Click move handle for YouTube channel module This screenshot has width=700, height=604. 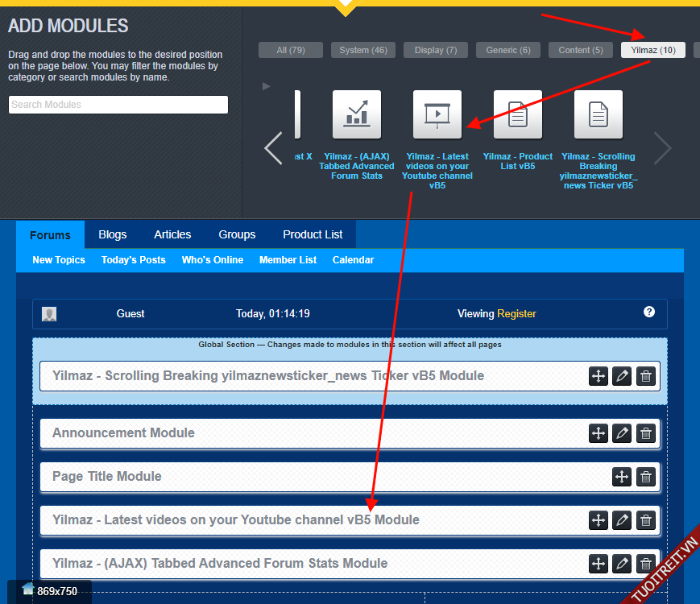point(599,521)
